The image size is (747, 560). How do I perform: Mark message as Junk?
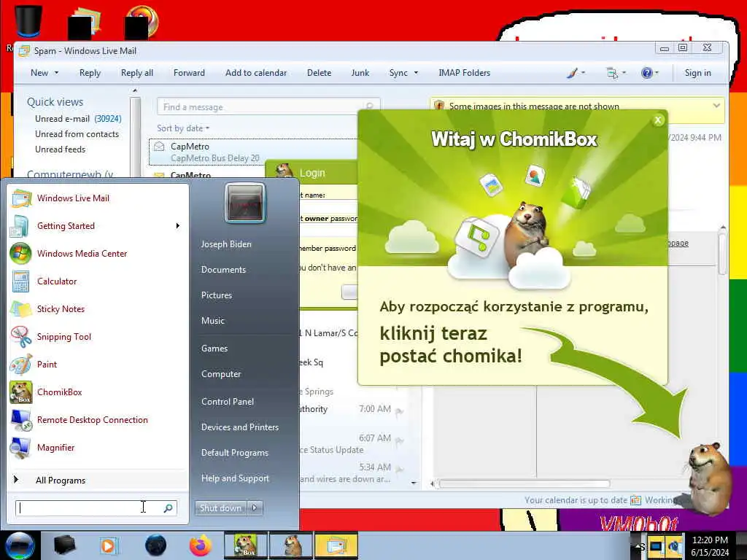pos(360,73)
